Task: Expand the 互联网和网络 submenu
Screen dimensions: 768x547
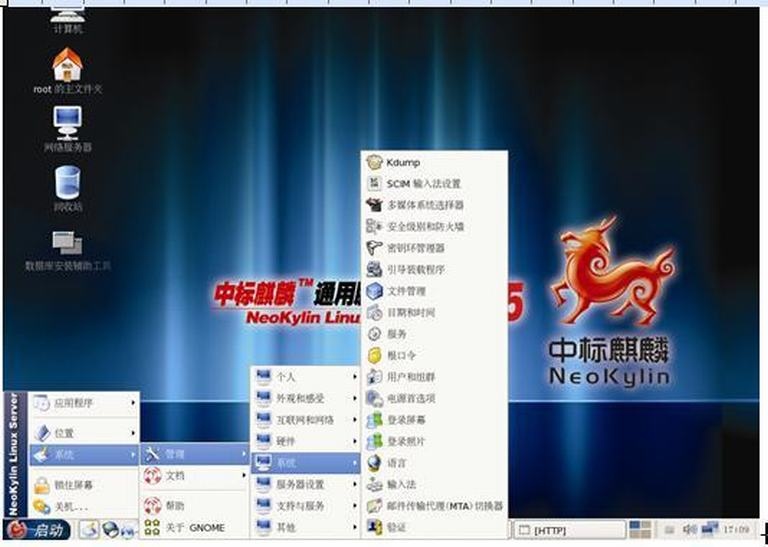Action: pyautogui.click(x=305, y=420)
